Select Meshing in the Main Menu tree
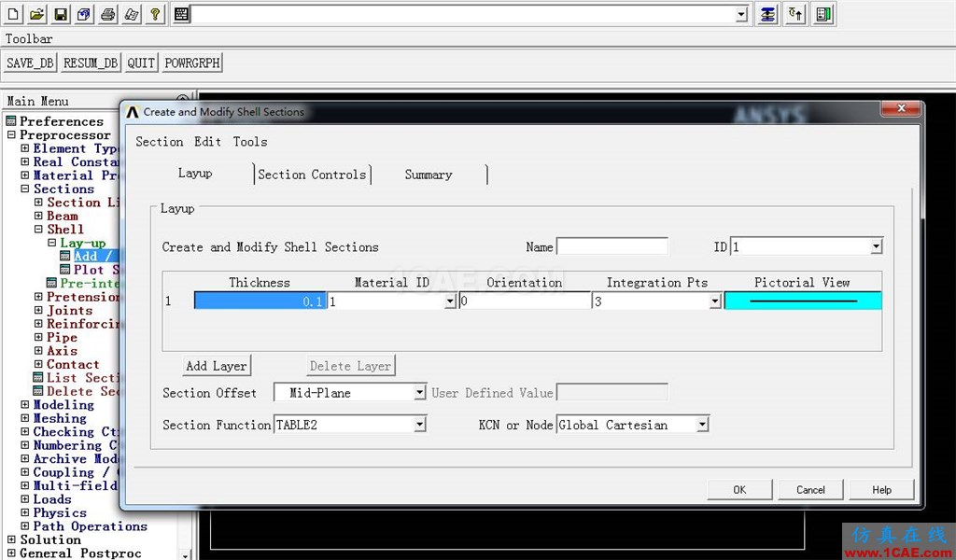This screenshot has height=560, width=956. [60, 418]
